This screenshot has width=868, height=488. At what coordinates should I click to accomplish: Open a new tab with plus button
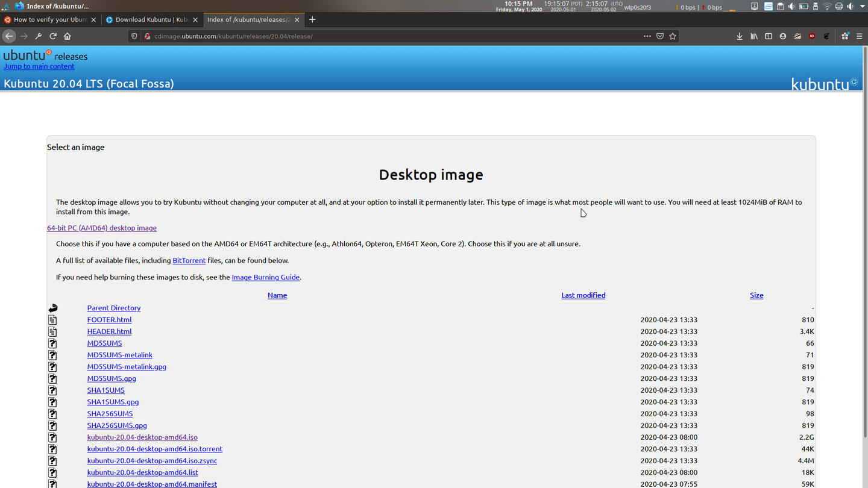(312, 19)
